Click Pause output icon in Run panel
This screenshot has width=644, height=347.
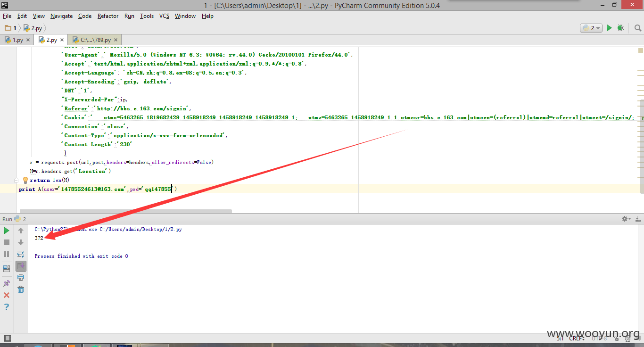(7, 254)
